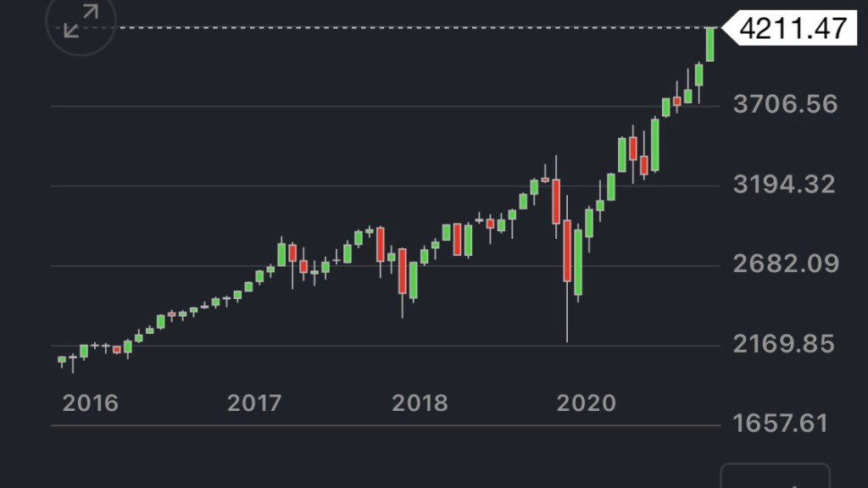Select the 2017 label on time axis
The image size is (868, 488).
(254, 403)
